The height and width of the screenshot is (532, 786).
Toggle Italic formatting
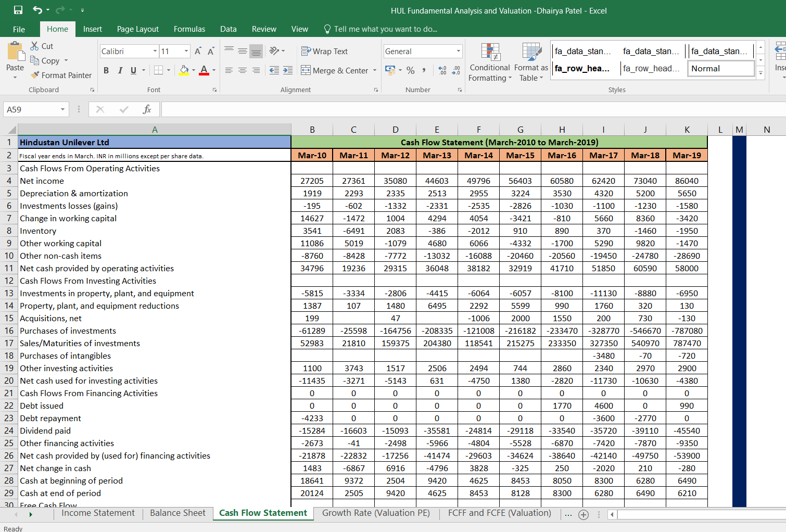click(x=120, y=70)
